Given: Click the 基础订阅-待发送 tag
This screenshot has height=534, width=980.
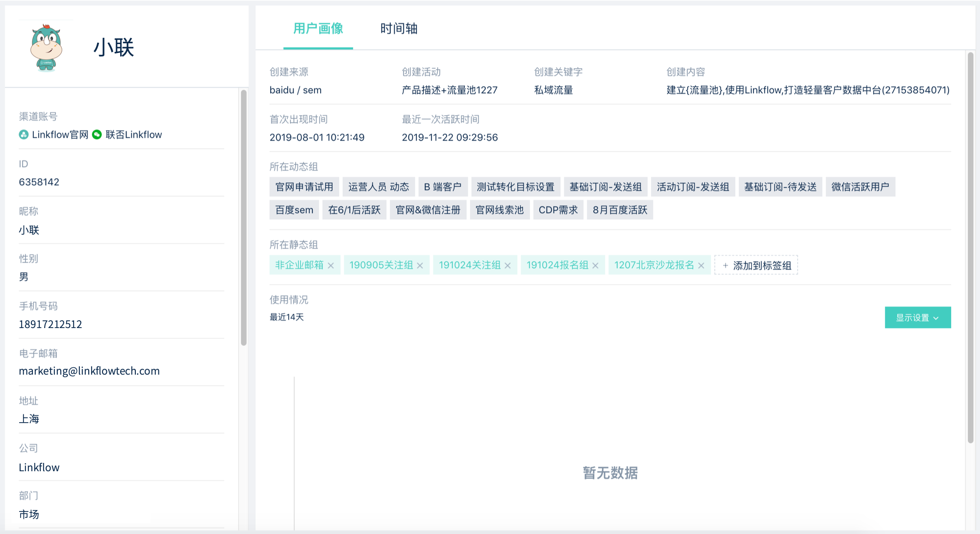Looking at the screenshot, I should pos(780,187).
